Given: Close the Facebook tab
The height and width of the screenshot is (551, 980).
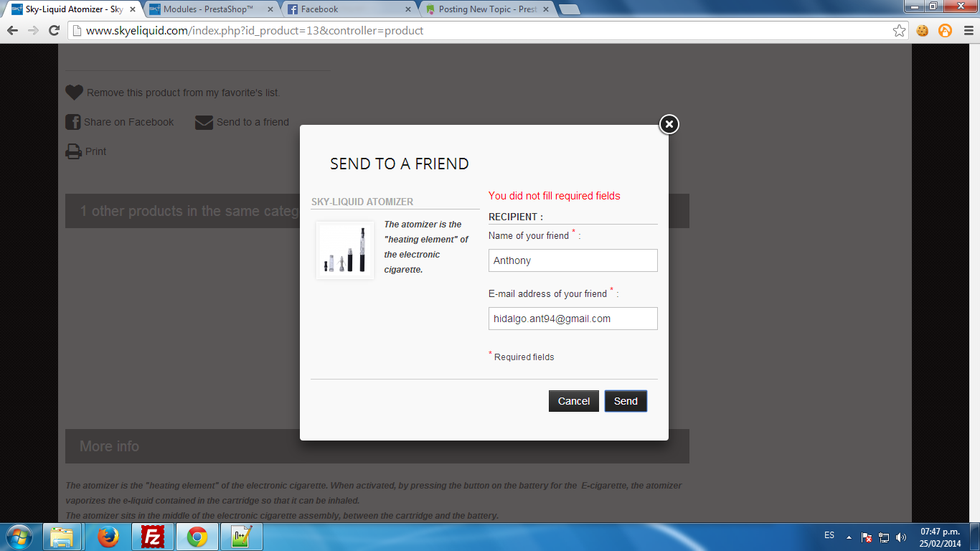Looking at the screenshot, I should (408, 9).
